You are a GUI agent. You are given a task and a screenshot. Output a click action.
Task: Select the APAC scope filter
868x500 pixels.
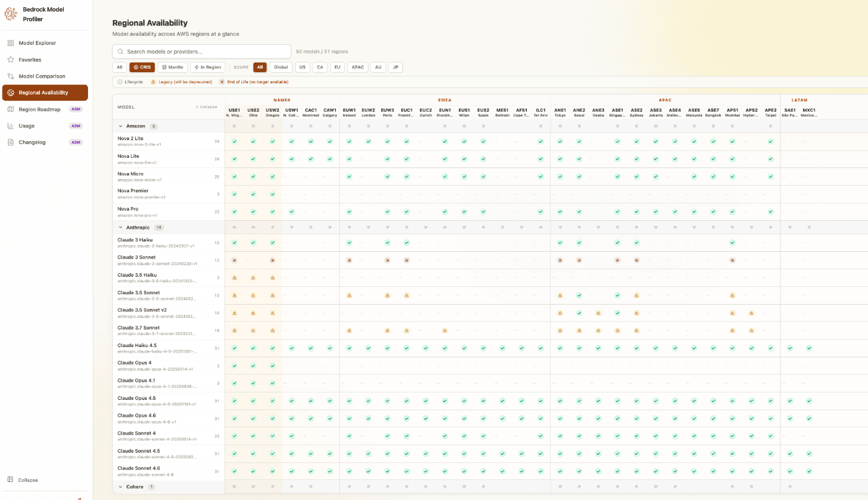pos(358,67)
